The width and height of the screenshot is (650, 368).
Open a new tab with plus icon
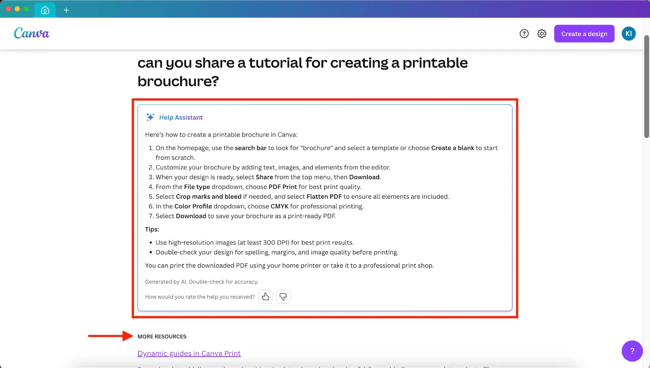point(66,10)
